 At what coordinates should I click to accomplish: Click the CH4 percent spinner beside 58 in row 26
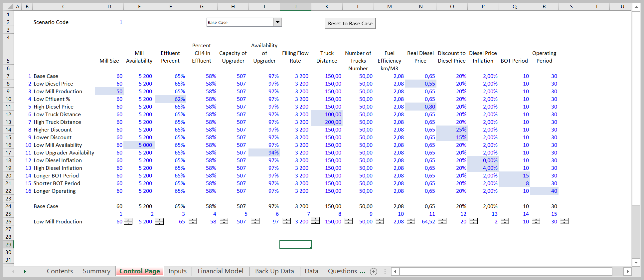click(224, 221)
